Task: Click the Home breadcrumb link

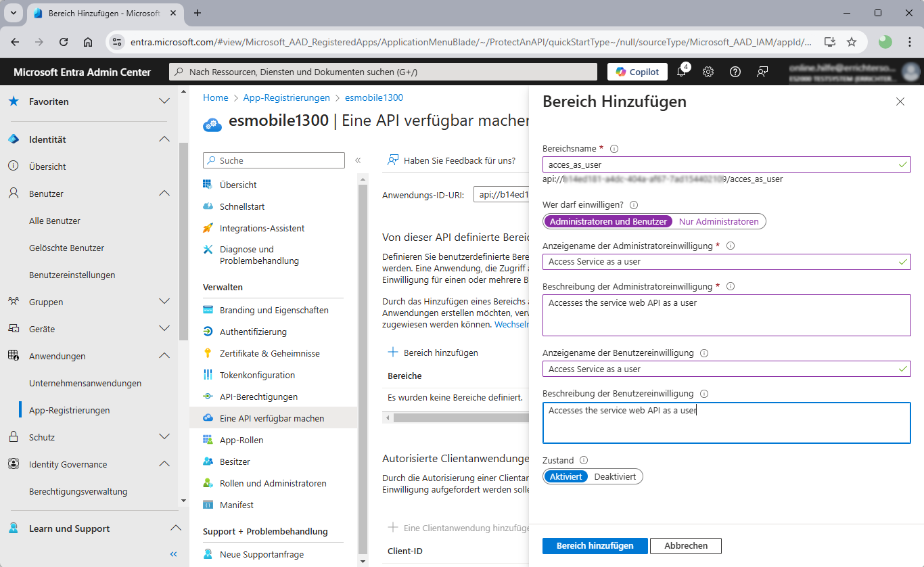Action: [216, 97]
